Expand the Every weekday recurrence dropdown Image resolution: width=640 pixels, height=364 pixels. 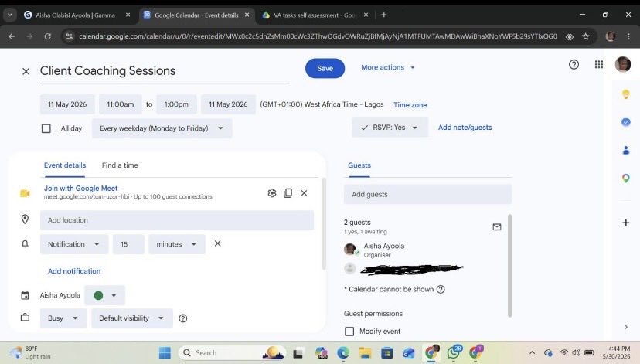(x=162, y=128)
